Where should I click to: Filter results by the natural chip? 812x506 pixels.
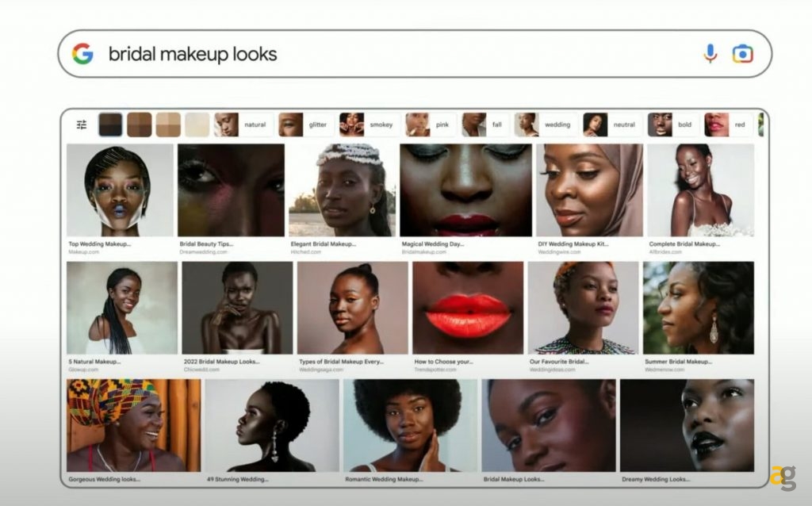(243, 125)
